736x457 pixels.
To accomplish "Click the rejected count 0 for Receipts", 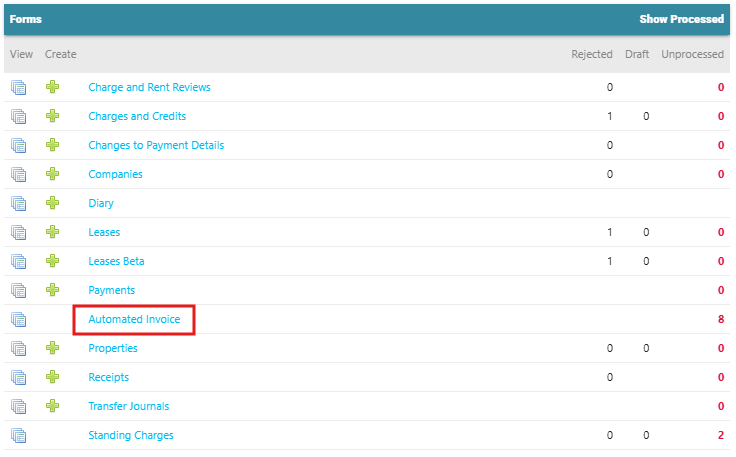I will (x=610, y=378).
